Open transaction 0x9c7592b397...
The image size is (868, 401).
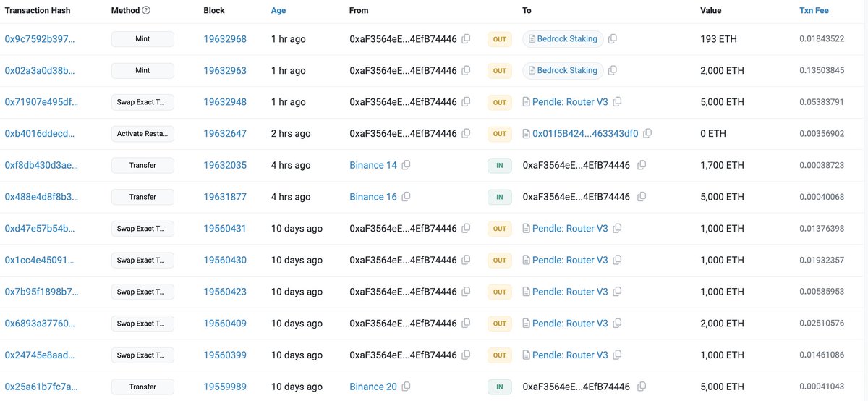pos(40,39)
